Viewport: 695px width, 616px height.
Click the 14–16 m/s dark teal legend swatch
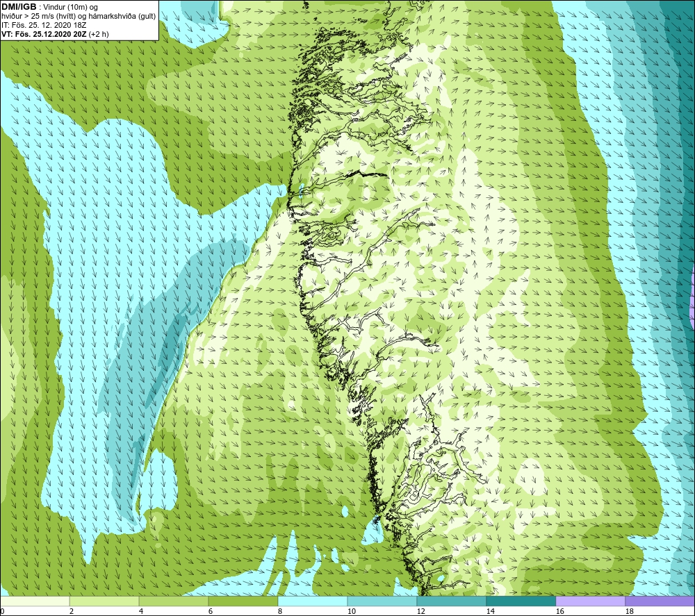pyautogui.click(x=521, y=601)
